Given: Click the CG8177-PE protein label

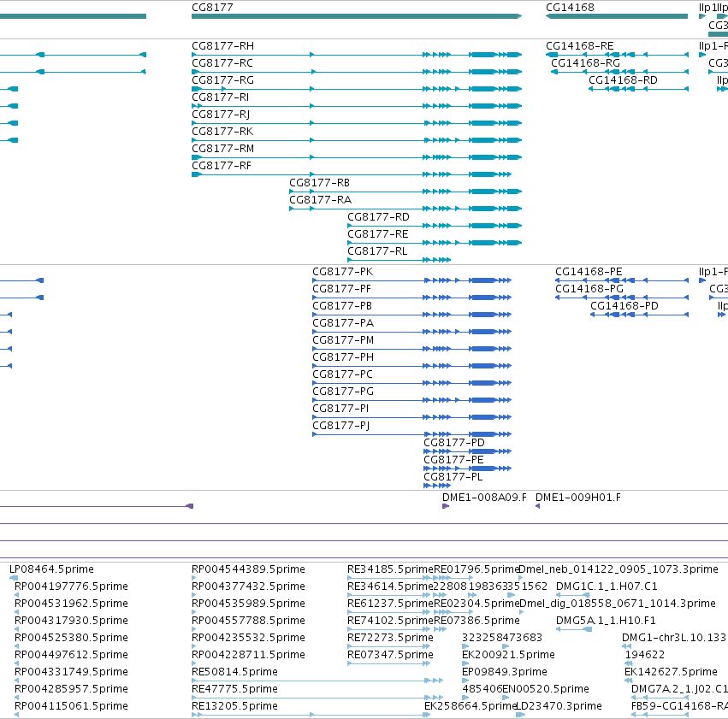Looking at the screenshot, I should point(453,460).
